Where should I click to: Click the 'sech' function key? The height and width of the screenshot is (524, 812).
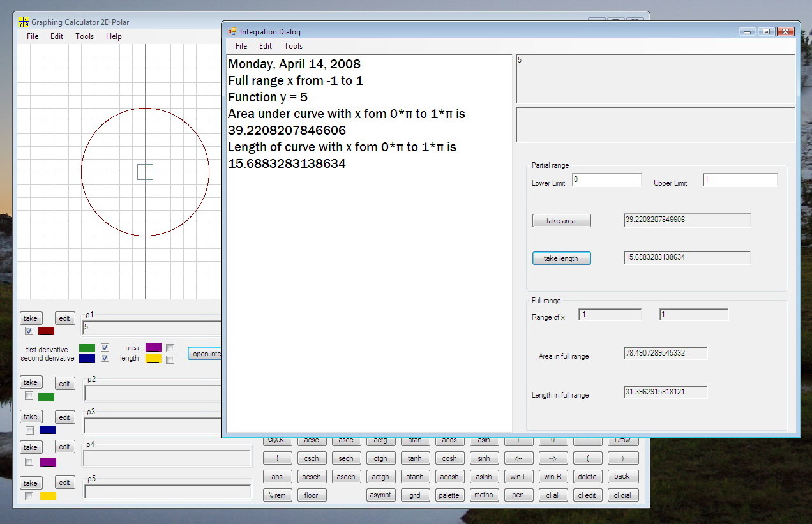(346, 458)
